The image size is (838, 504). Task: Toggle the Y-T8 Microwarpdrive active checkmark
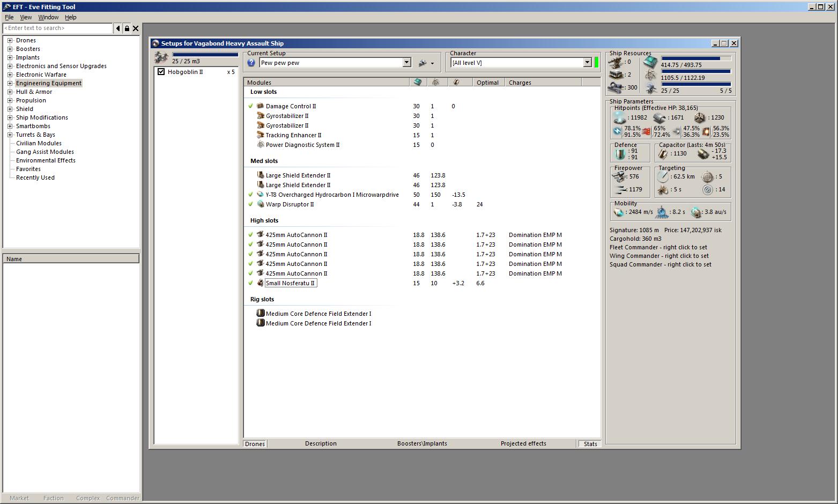250,195
